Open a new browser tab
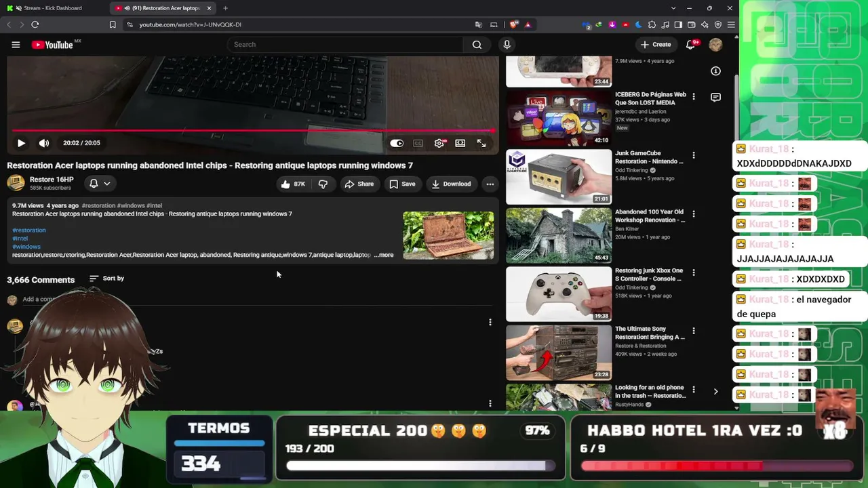The image size is (868, 488). click(x=225, y=8)
